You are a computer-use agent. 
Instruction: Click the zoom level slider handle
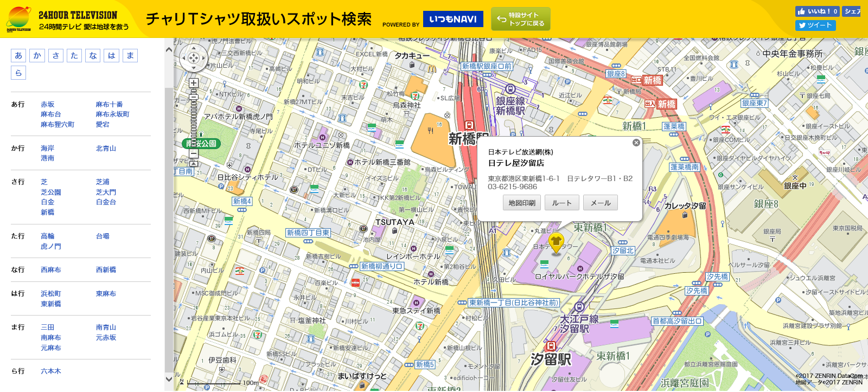click(194, 98)
